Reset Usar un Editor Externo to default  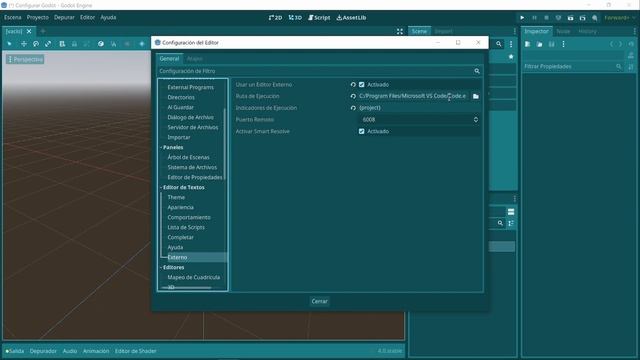[x=353, y=84]
